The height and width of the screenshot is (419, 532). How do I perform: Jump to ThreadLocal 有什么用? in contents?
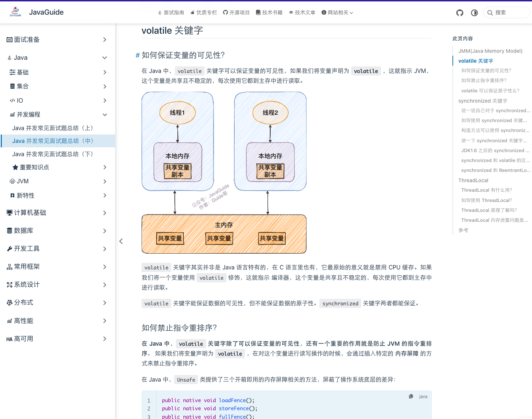(x=487, y=190)
